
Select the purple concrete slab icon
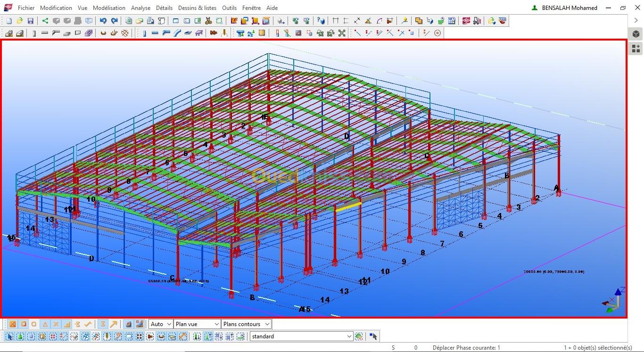89,33
